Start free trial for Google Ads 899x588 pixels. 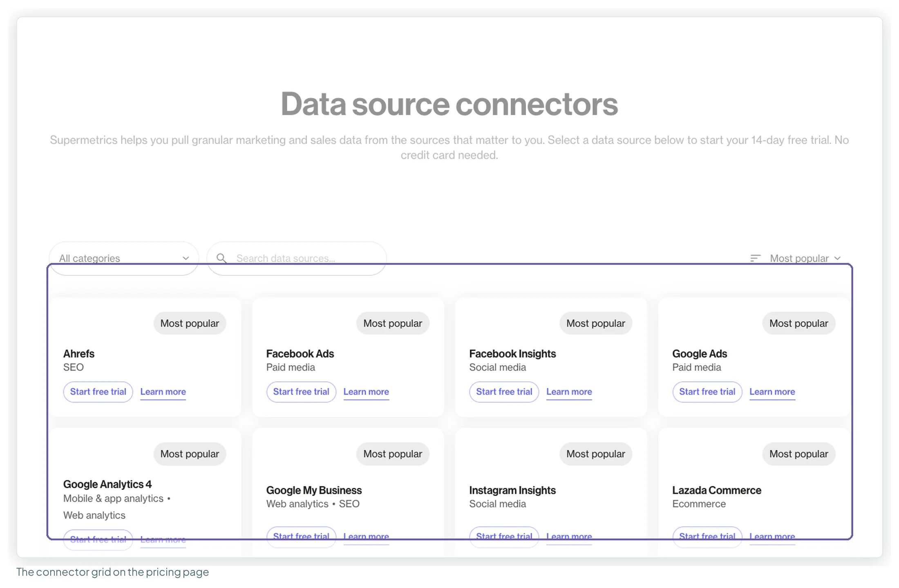707,392
